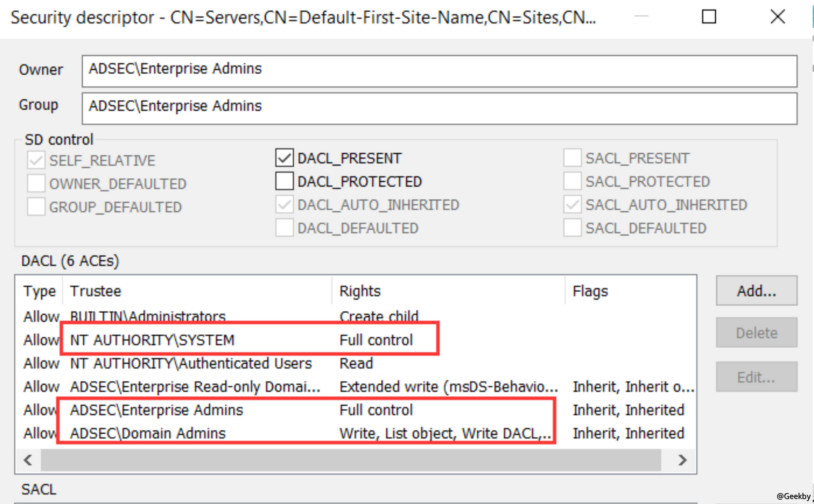
Task: Click into the Owner input field
Action: click(x=439, y=71)
